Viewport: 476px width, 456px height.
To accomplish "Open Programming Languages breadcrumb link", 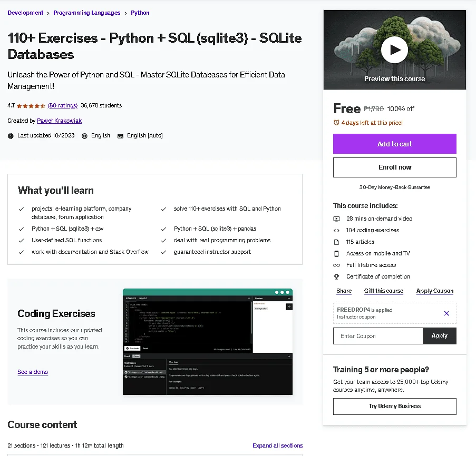I will coord(87,13).
